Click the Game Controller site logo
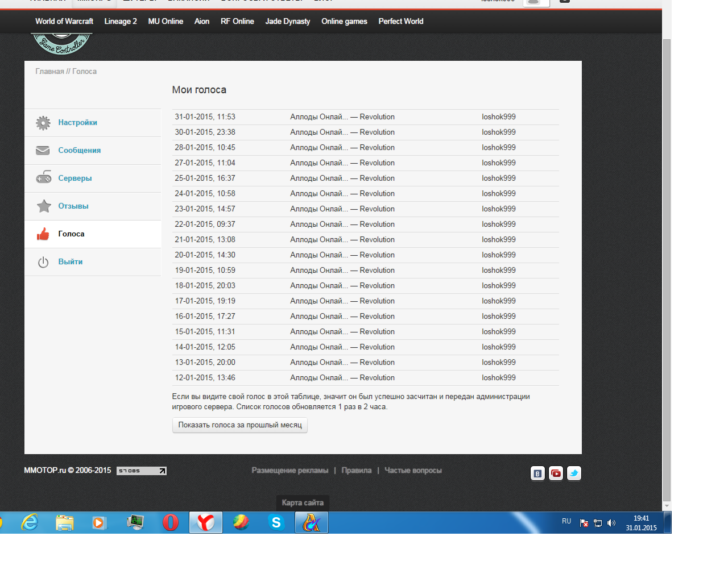 61,44
